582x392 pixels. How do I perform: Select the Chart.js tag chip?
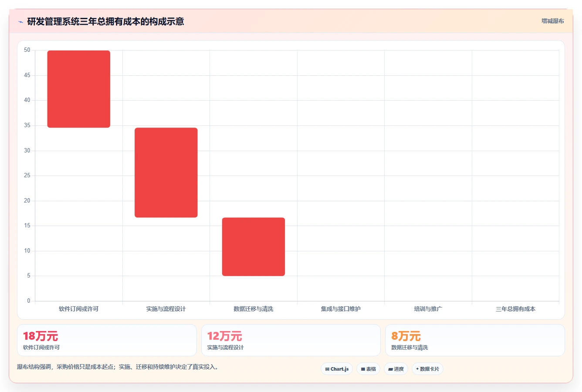337,369
